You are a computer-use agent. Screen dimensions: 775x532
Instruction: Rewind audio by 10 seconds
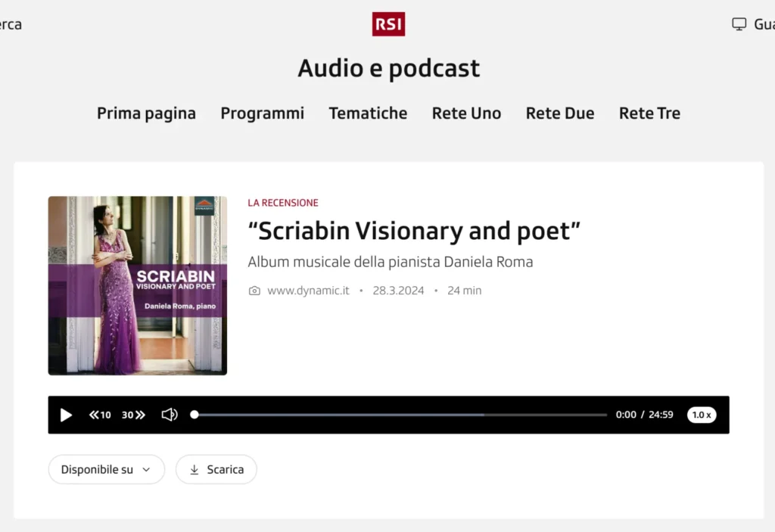[100, 415]
